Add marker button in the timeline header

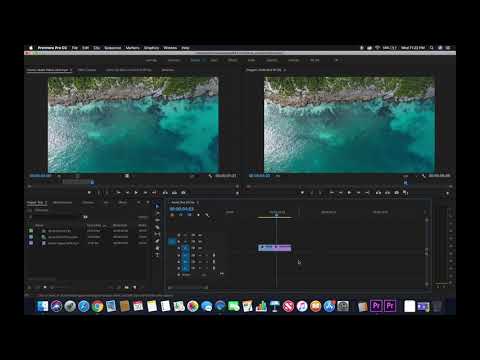pyautogui.click(x=198, y=215)
